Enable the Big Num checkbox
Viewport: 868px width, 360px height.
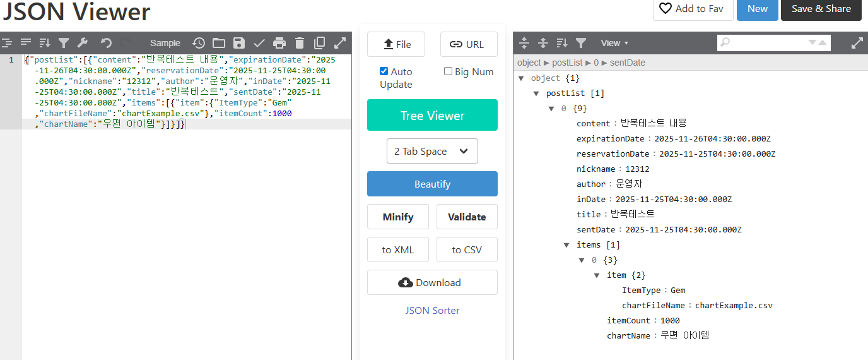448,71
